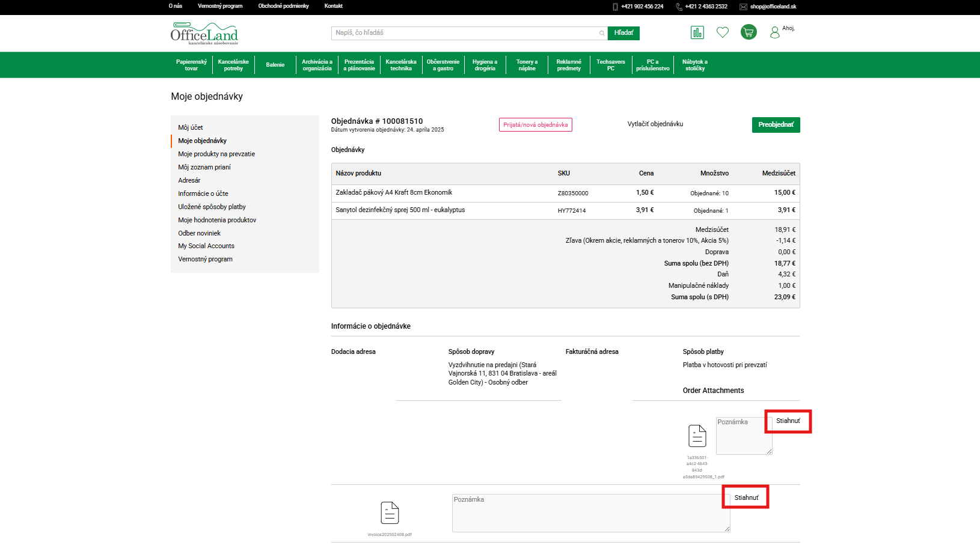
Task: Open Nábytok a stoličky category
Action: (694, 65)
